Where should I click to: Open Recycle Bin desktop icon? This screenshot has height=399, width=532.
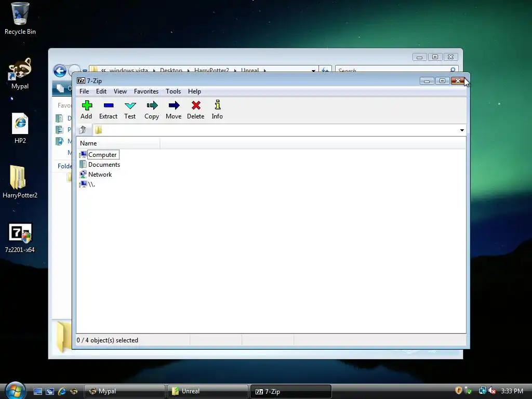click(20, 18)
